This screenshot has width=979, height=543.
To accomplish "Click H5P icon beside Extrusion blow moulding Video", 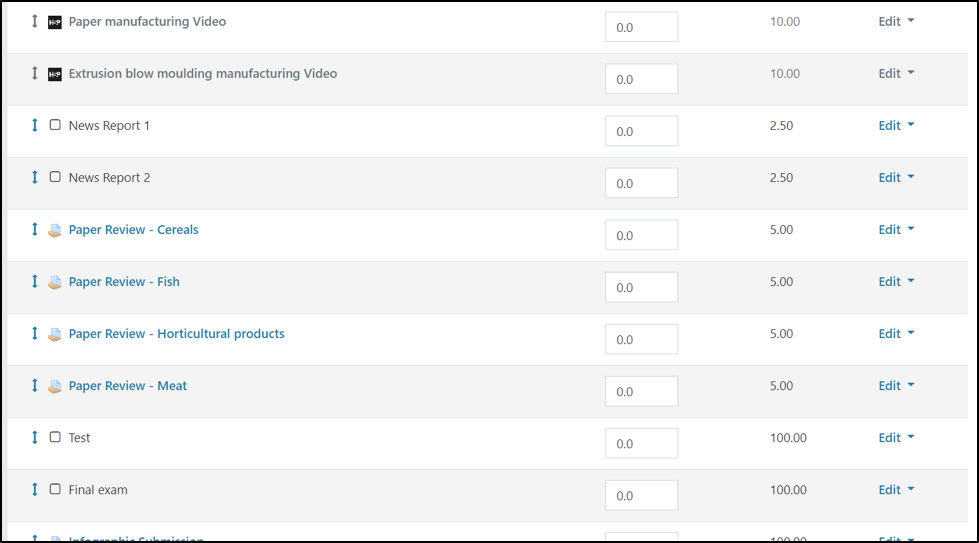I will pyautogui.click(x=55, y=74).
